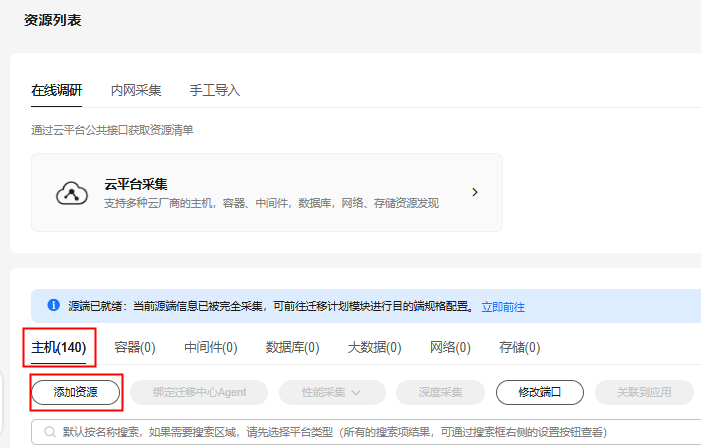Click the 关联到应用 button
This screenshot has width=701, height=448.
(644, 392)
